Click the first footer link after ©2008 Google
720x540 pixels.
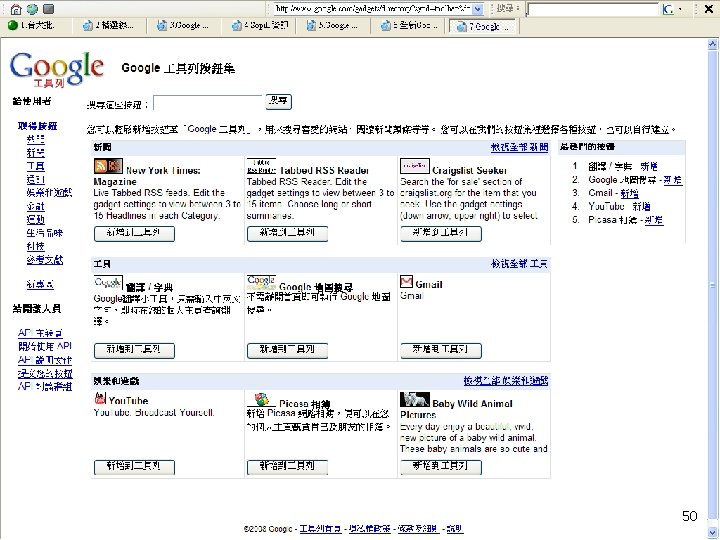320,529
